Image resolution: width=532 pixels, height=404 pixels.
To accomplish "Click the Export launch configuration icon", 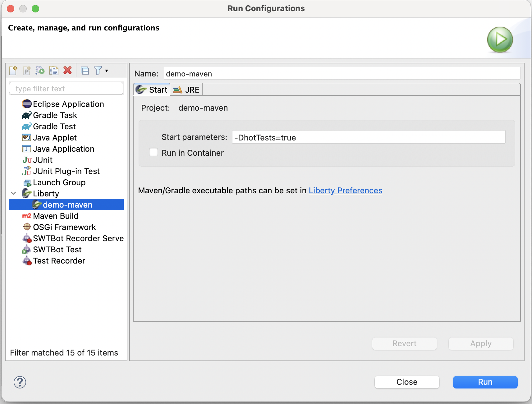I will (x=40, y=71).
